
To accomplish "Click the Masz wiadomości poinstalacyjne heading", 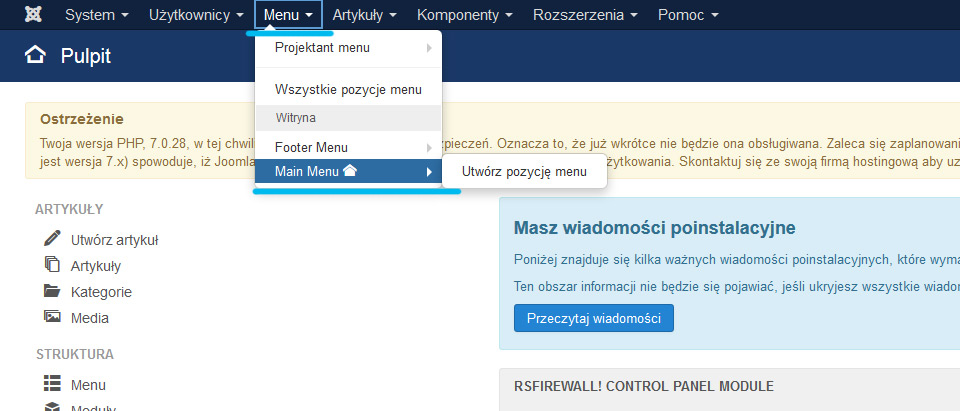I will (654, 228).
